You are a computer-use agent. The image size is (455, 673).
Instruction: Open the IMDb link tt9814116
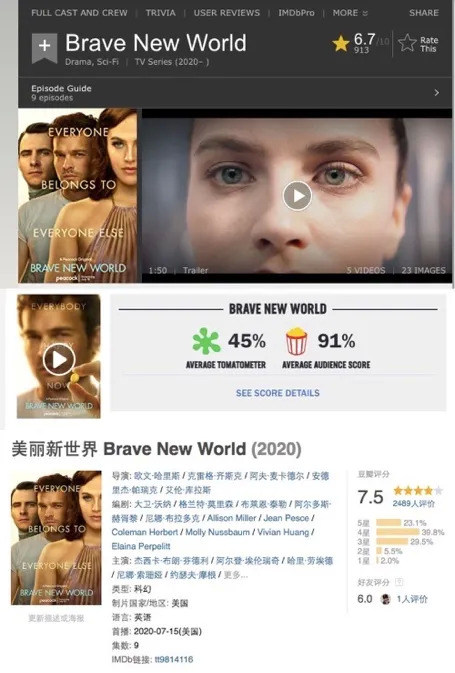[174, 659]
